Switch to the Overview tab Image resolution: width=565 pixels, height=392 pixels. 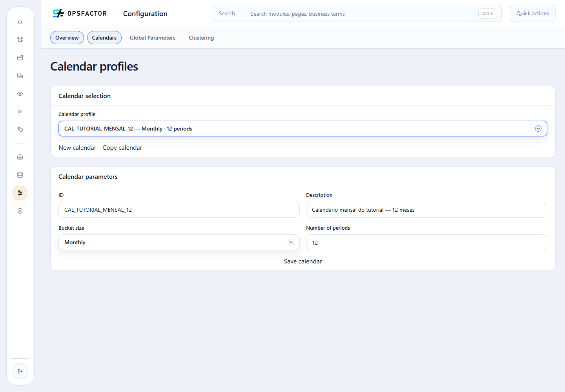point(67,38)
